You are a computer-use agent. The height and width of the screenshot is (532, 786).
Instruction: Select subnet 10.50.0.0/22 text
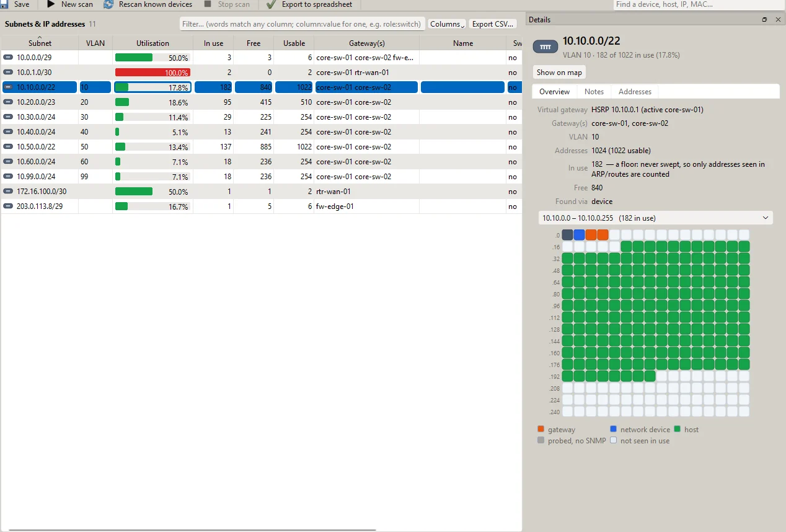coord(36,147)
